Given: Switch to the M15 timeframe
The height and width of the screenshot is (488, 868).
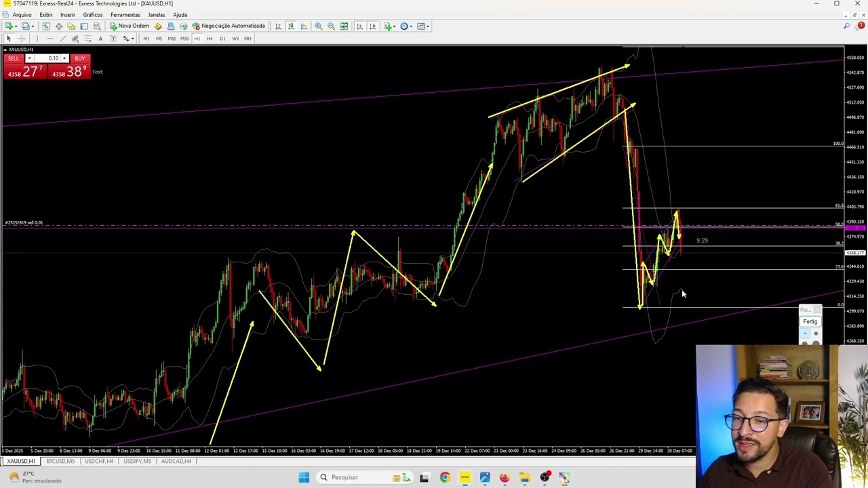Looking at the screenshot, I should click(172, 39).
